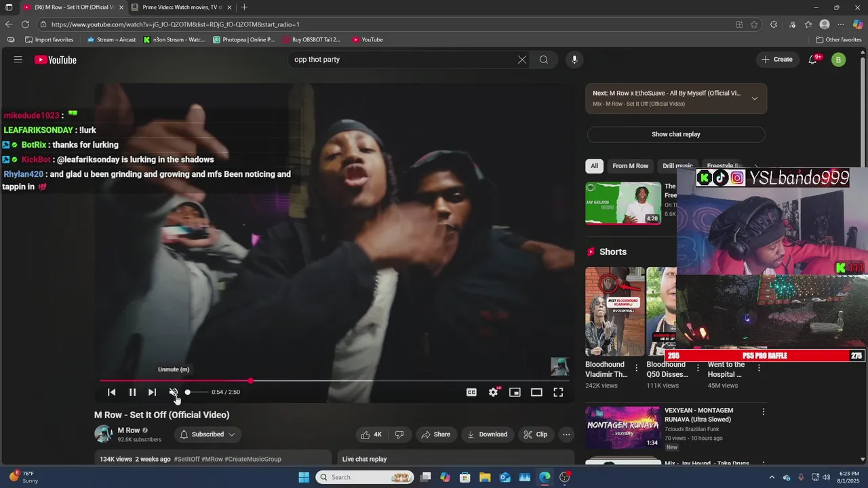The image size is (868, 488).
Task: Open Subscribed notification dropdown
Action: (x=208, y=434)
